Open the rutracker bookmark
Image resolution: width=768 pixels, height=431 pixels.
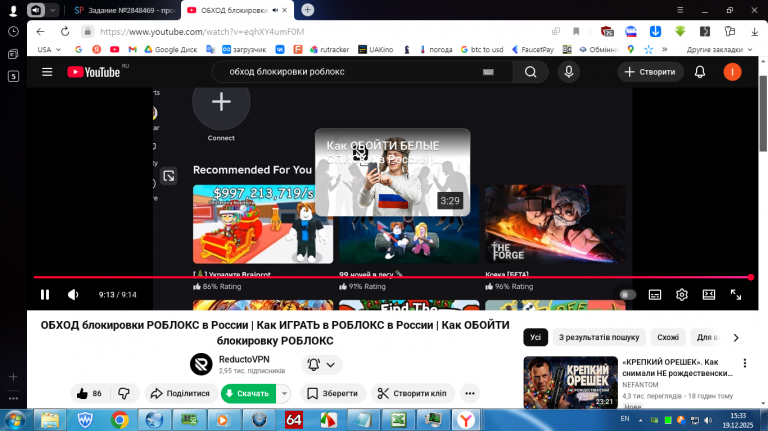(x=330, y=49)
